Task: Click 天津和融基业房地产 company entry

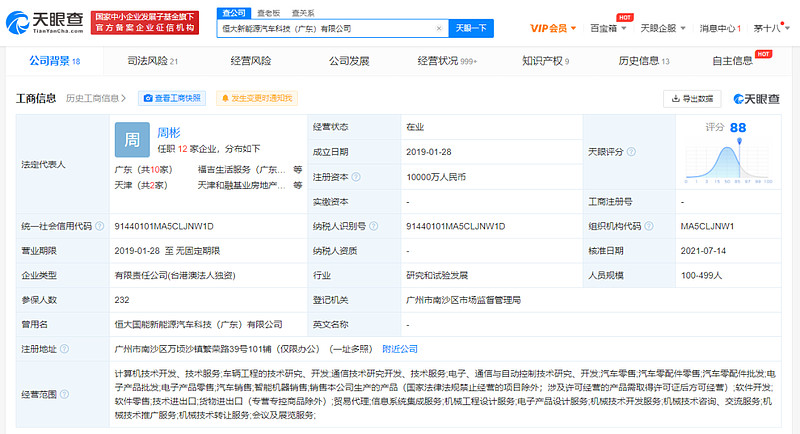Action: click(x=242, y=185)
